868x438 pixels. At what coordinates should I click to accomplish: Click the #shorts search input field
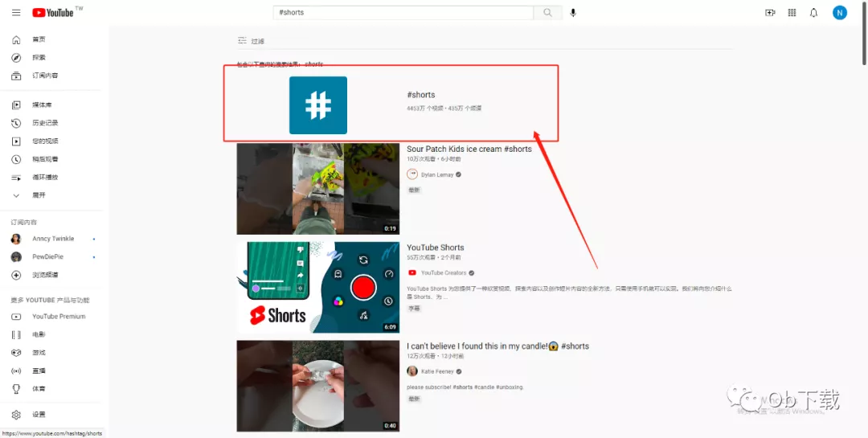point(403,12)
